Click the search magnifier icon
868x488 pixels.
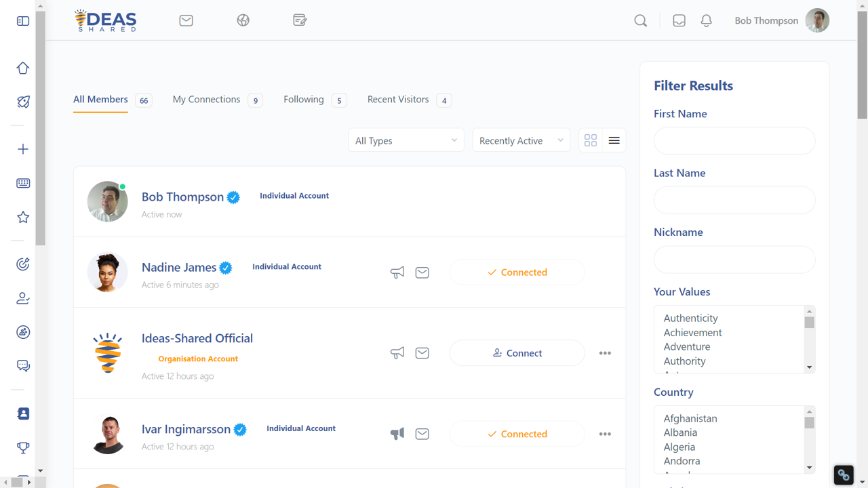click(x=640, y=21)
